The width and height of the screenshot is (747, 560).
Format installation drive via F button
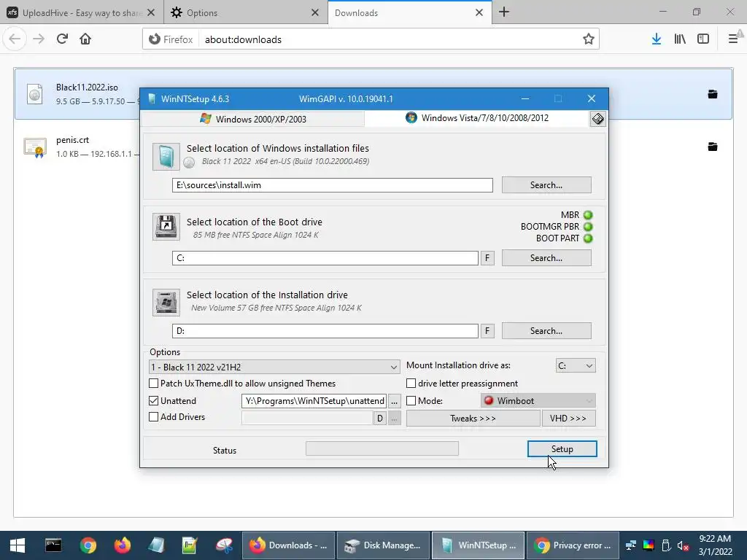tap(487, 331)
